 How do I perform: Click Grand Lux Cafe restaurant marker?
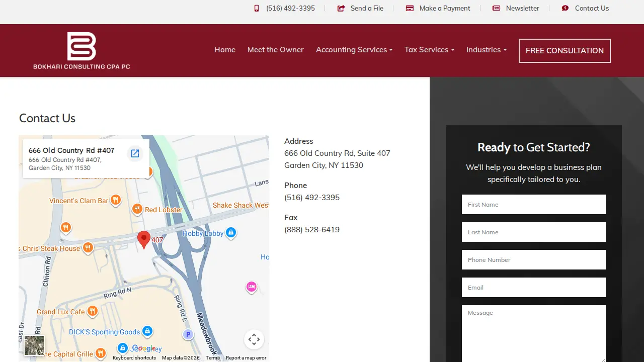tap(92, 312)
